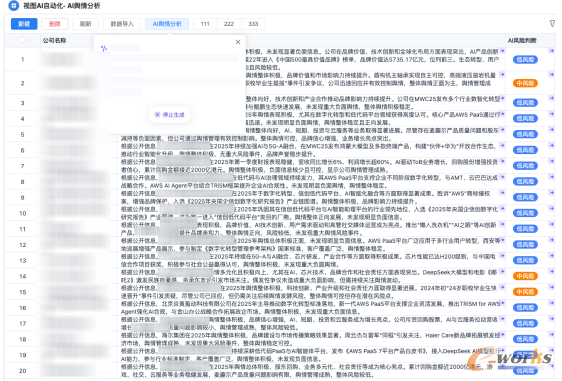The height and width of the screenshot is (381, 562).
Task: Click the AI sparkle icon in row 4 risk cell
Action: click(551, 114)
